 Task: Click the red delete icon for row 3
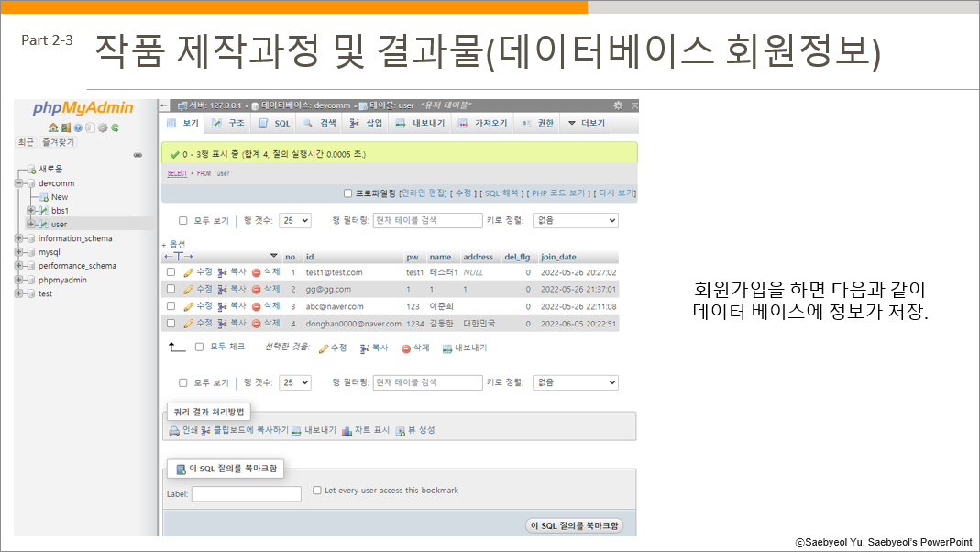tap(257, 307)
